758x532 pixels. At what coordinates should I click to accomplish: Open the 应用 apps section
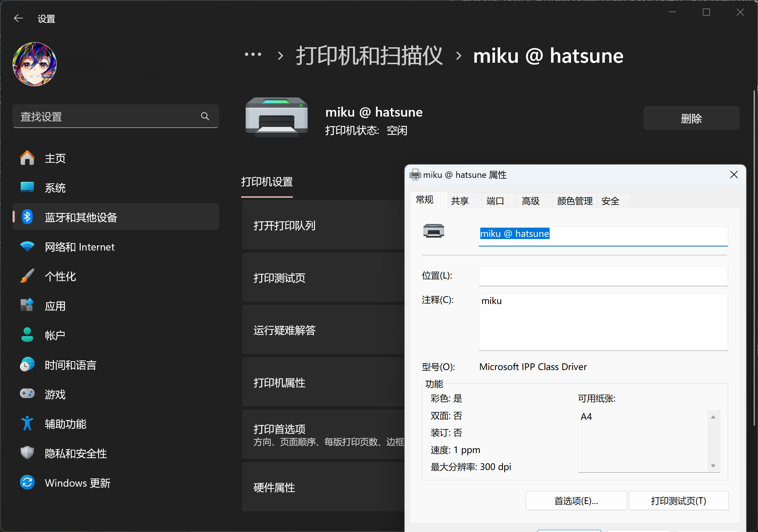tap(115, 306)
